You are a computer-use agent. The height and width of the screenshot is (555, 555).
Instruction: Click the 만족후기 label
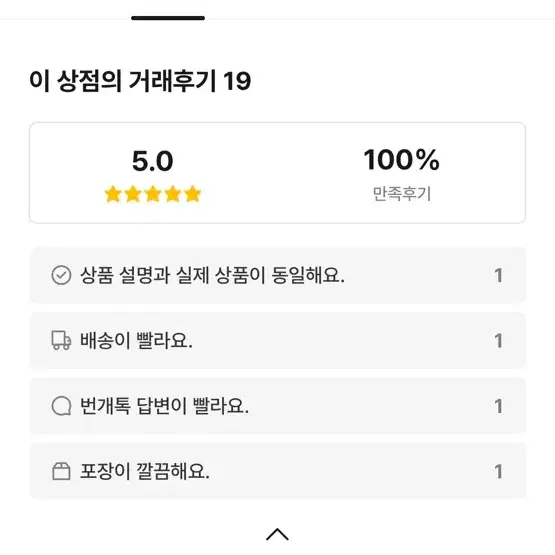[402, 194]
